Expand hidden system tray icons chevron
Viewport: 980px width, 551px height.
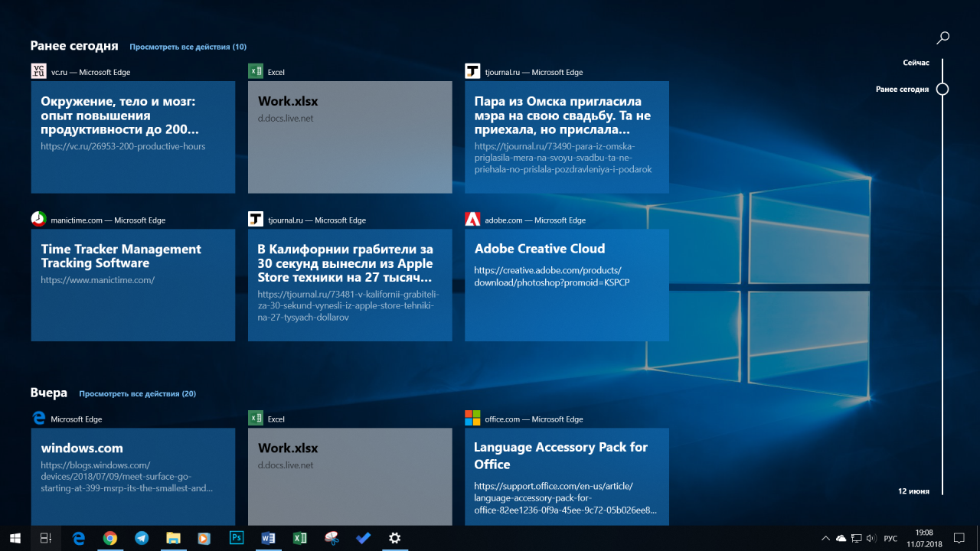(825, 538)
